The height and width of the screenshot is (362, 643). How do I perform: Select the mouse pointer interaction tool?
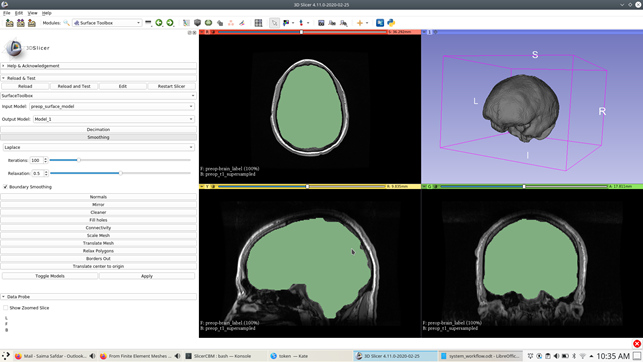tap(274, 23)
